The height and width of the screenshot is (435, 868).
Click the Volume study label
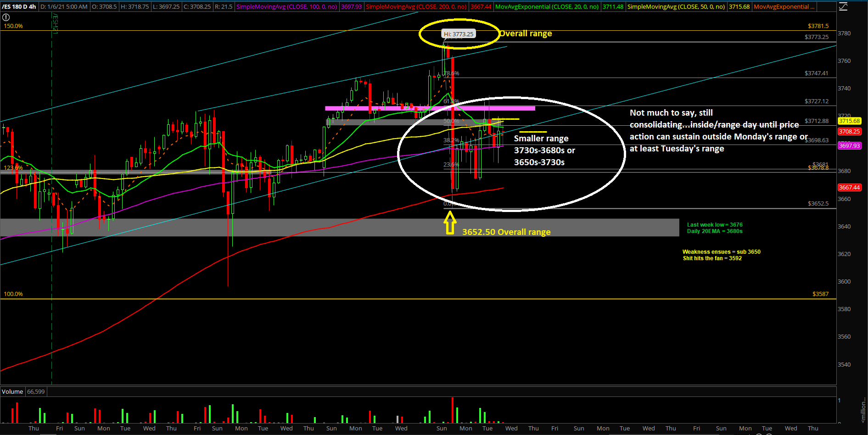pyautogui.click(x=12, y=391)
